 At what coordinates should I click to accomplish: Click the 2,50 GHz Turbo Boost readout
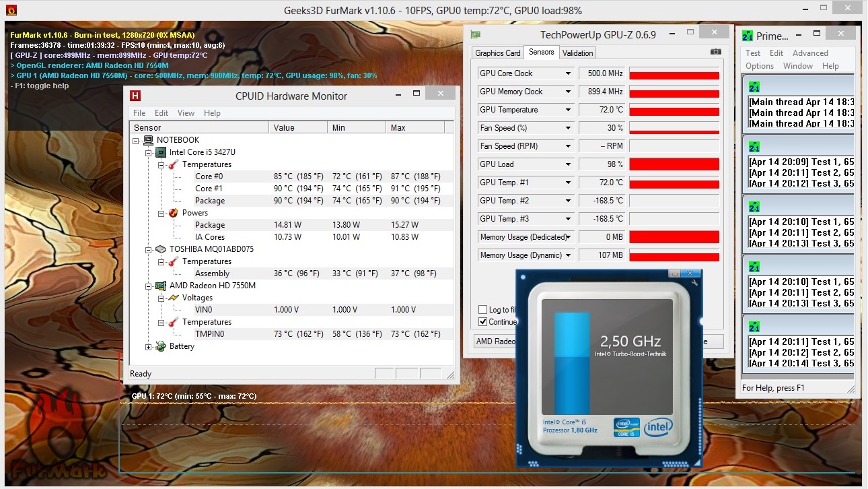[630, 341]
